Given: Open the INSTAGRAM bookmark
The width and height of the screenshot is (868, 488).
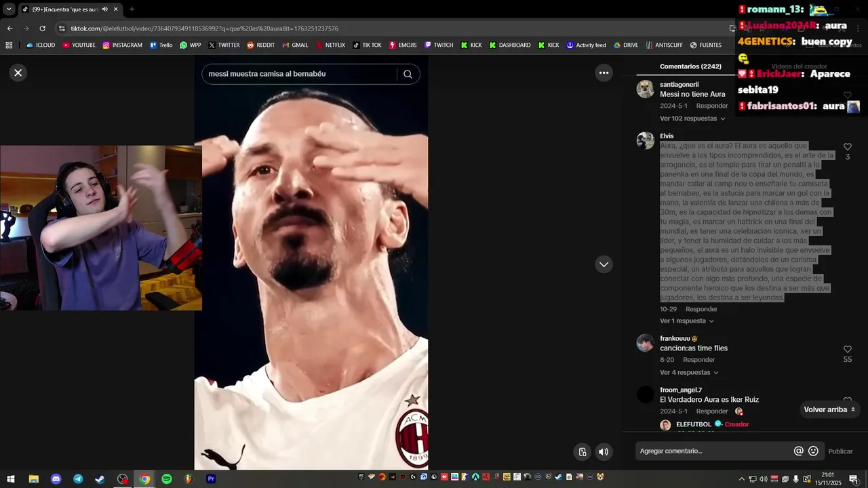Looking at the screenshot, I should click(x=122, y=45).
